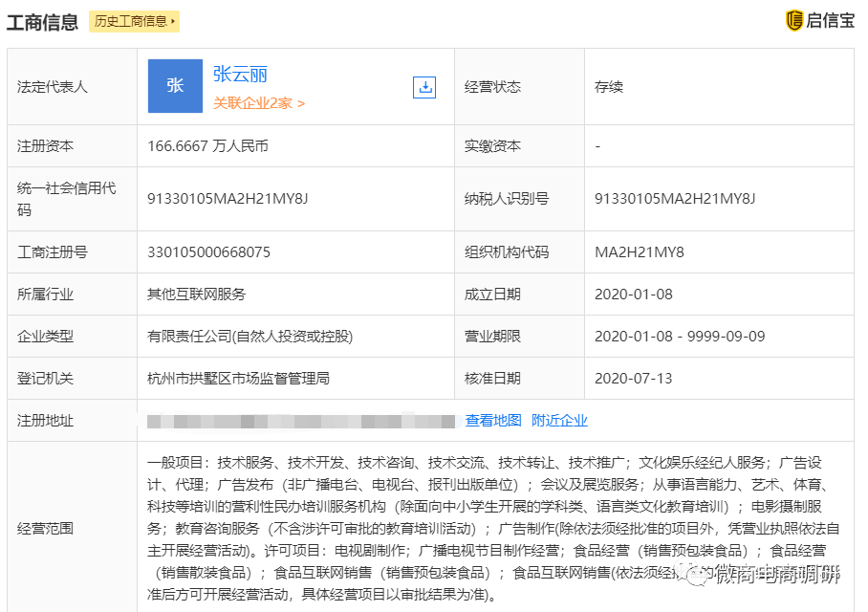
Task: Click the 核准日期 label cell
Action: coord(519,379)
